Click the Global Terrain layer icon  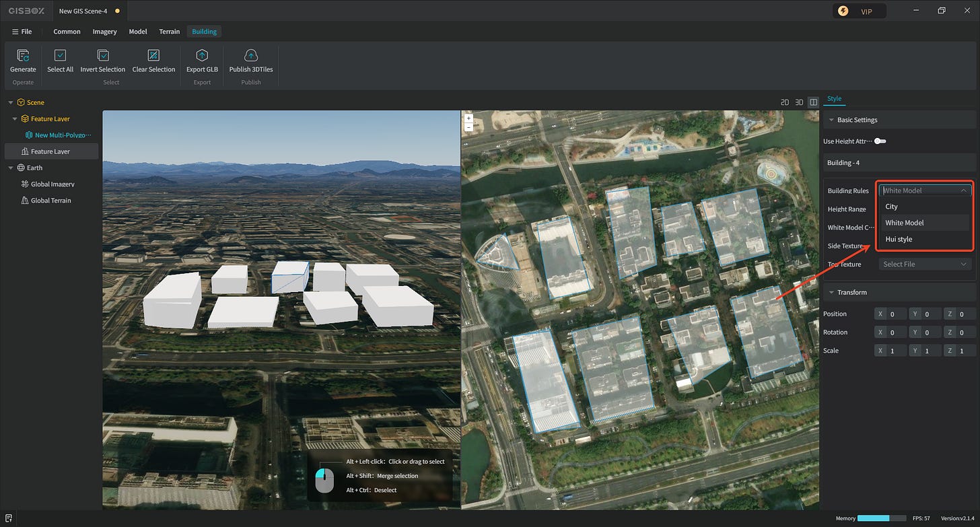point(25,201)
